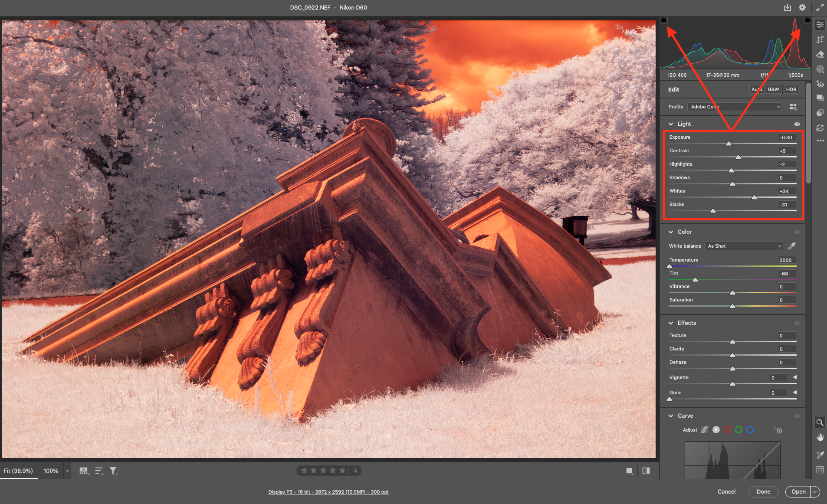Open the White balance As Shot dropdown
This screenshot has width=827, height=504.
pyautogui.click(x=744, y=246)
